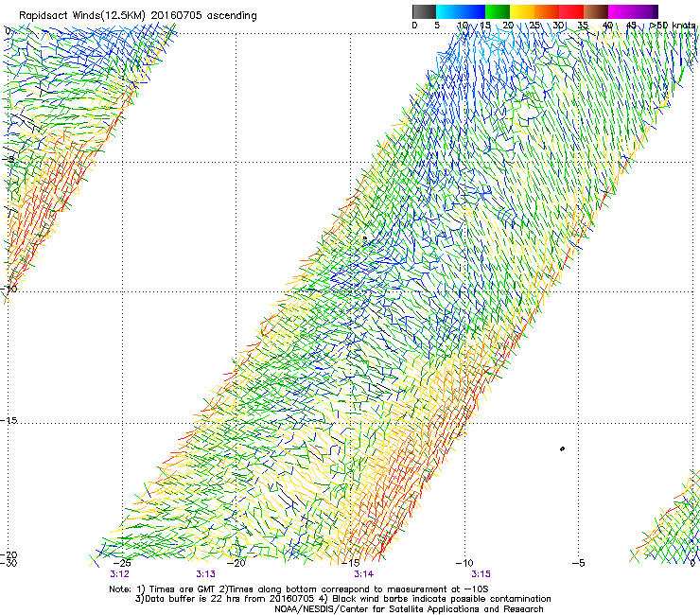Click the latitude axis label '-10'
This screenshot has width=700, height=615.
tap(9, 289)
